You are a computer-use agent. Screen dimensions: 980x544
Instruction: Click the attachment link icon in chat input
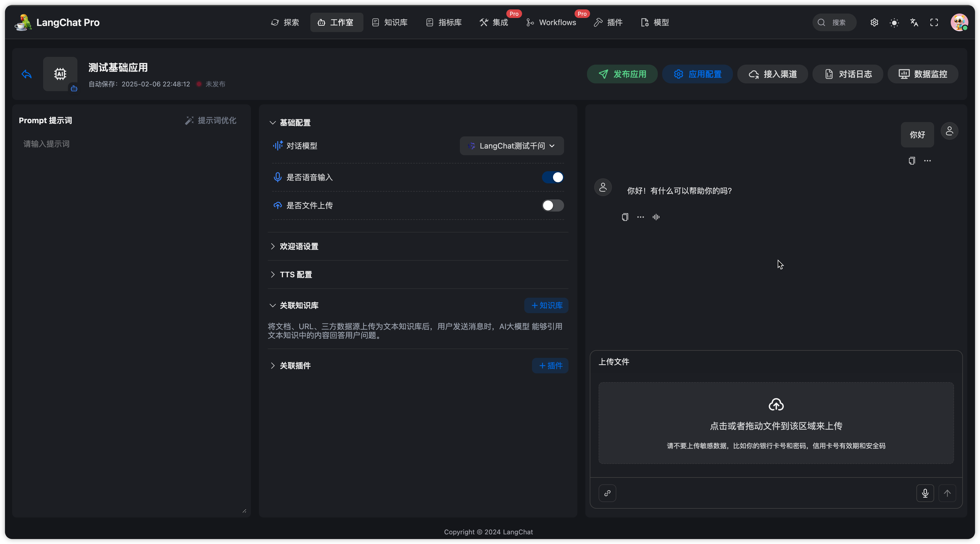coord(607,493)
